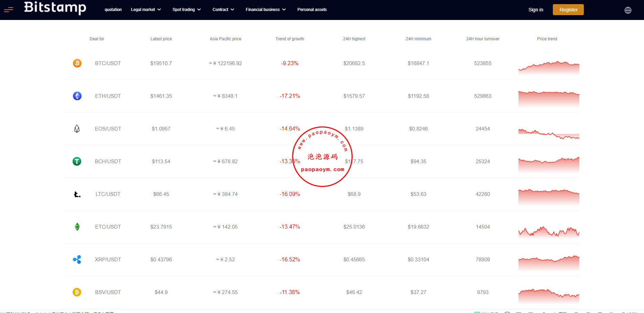Viewport: 644px width, 313px height.
Task: Click the XRP latest price $0.43796
Action: pos(161,260)
